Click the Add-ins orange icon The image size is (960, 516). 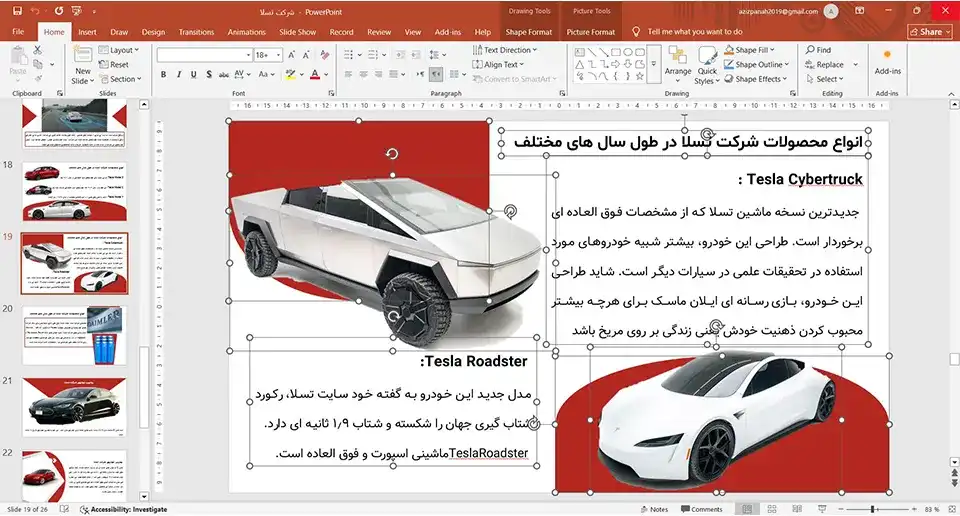[887, 55]
